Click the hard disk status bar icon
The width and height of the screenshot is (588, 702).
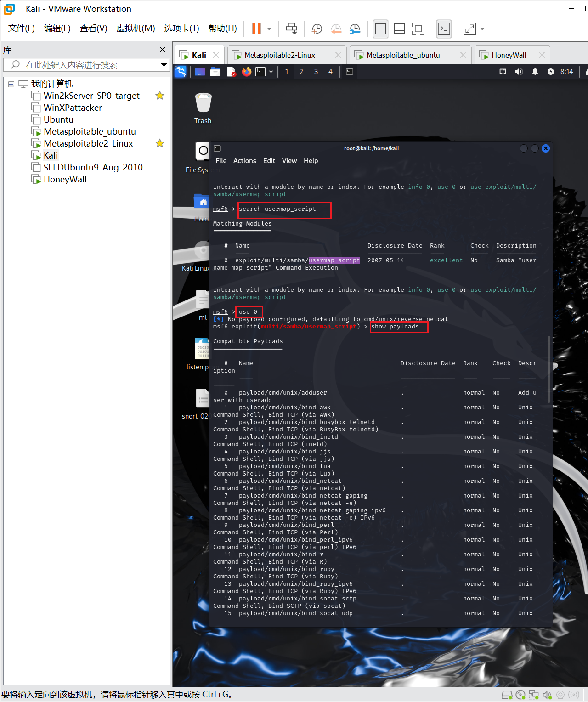coord(507,695)
